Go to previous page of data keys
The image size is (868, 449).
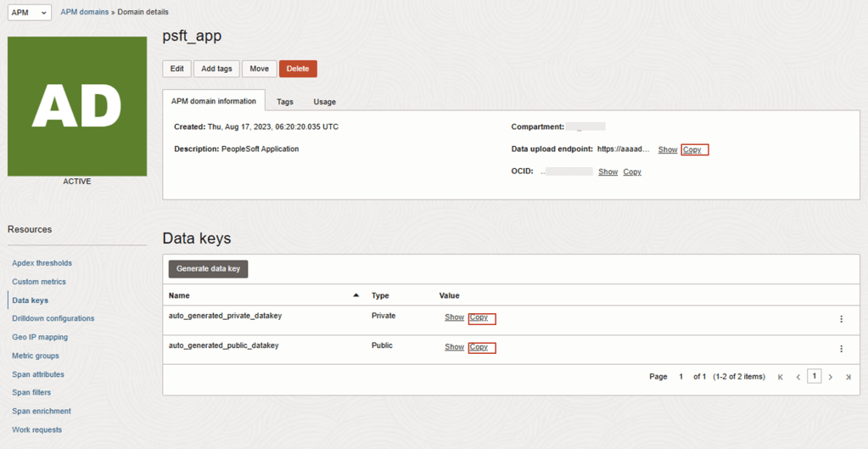coord(798,377)
